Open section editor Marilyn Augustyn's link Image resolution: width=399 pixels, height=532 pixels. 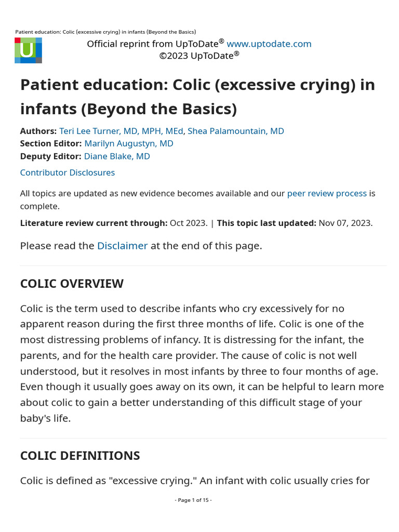[129, 143]
